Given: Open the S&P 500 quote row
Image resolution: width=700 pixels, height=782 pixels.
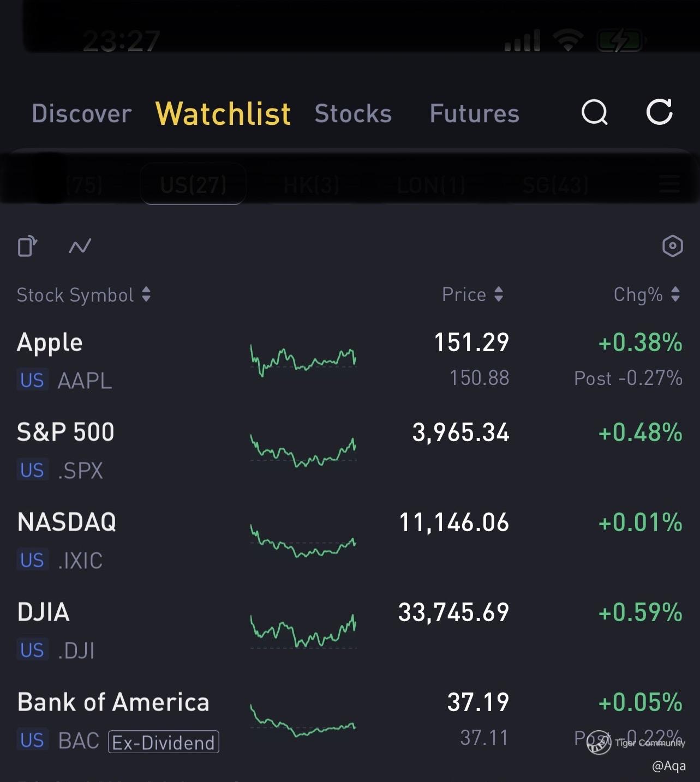Looking at the screenshot, I should click(350, 450).
